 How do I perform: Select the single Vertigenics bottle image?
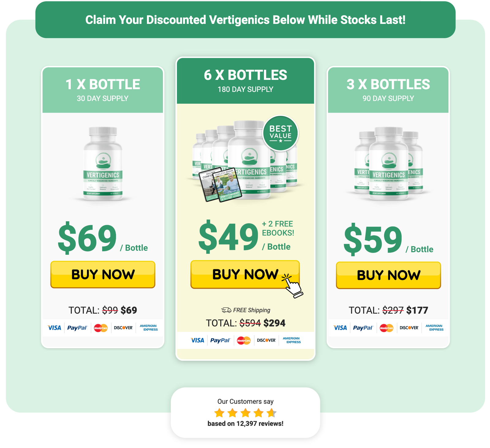(103, 164)
